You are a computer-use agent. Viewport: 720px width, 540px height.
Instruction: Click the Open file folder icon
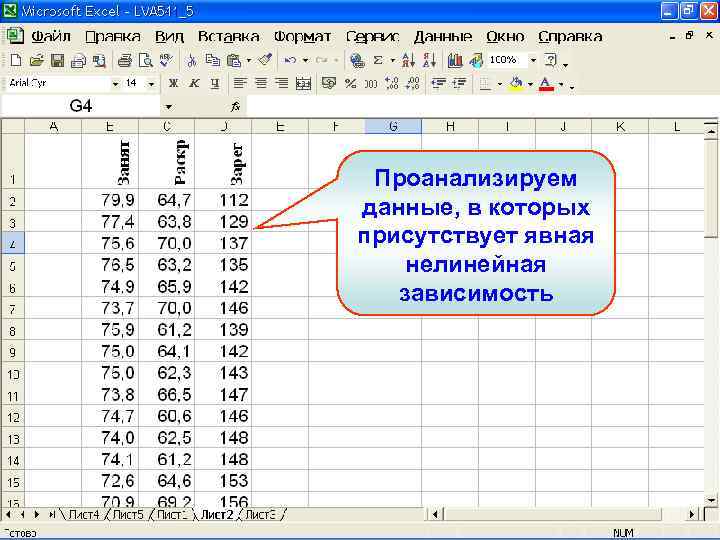point(36,60)
